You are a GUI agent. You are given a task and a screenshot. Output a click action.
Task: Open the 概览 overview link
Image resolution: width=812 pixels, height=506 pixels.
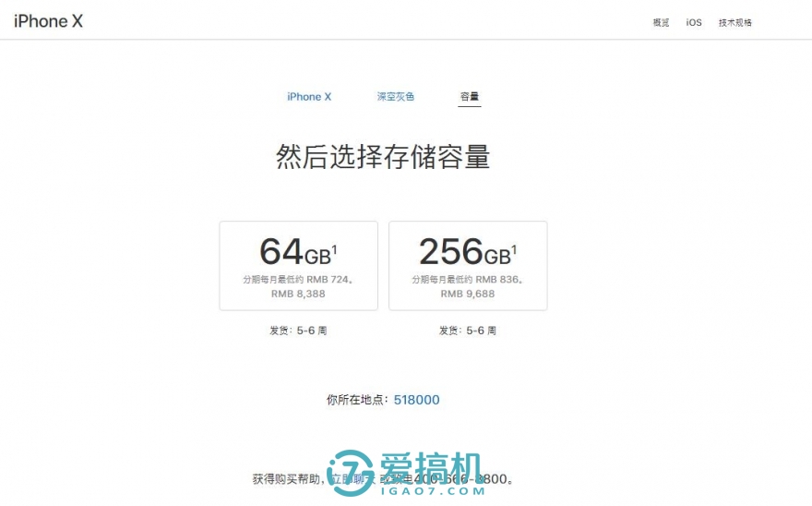click(661, 22)
